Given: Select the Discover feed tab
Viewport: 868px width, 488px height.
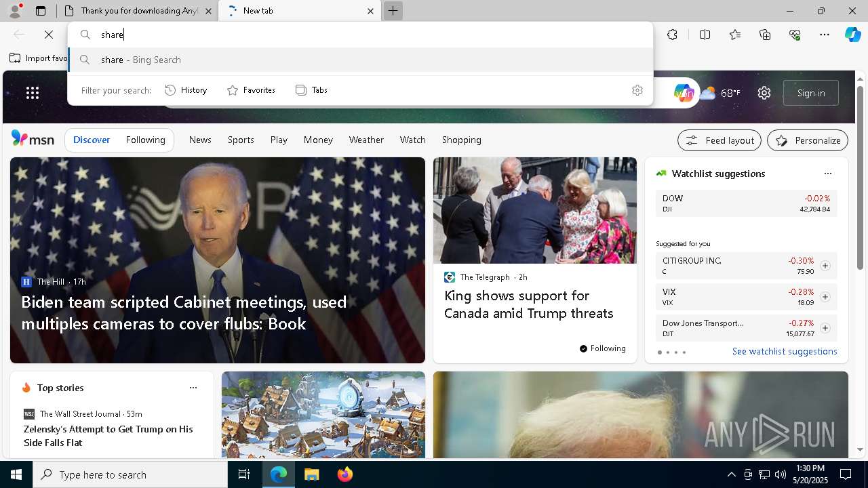Looking at the screenshot, I should [x=92, y=140].
